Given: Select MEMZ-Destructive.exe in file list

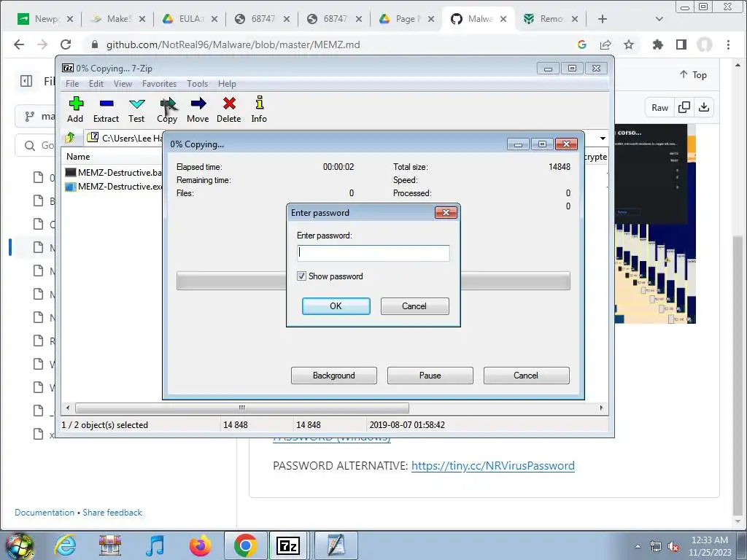Looking at the screenshot, I should tap(113, 187).
